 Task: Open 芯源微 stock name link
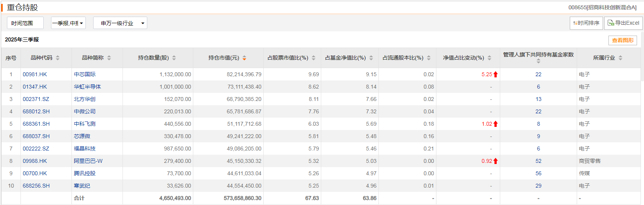click(82, 137)
